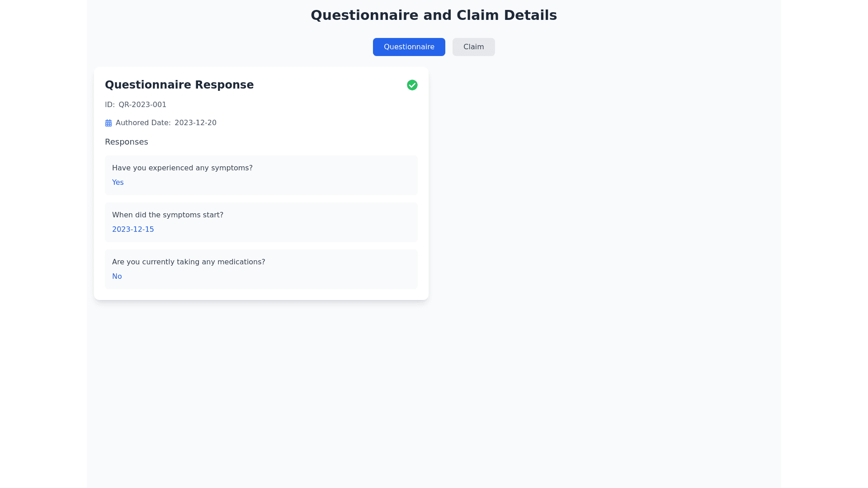
Task: Click the Responses section heading
Action: point(126,142)
